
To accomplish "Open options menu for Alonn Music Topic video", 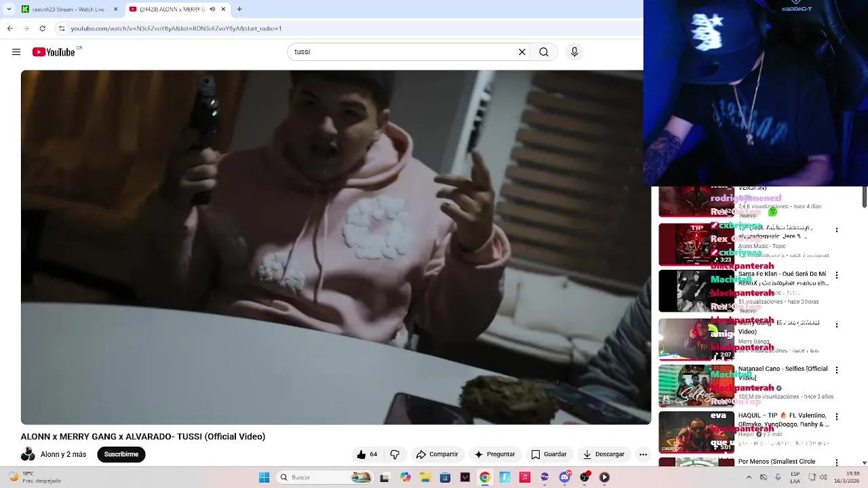I will [836, 230].
